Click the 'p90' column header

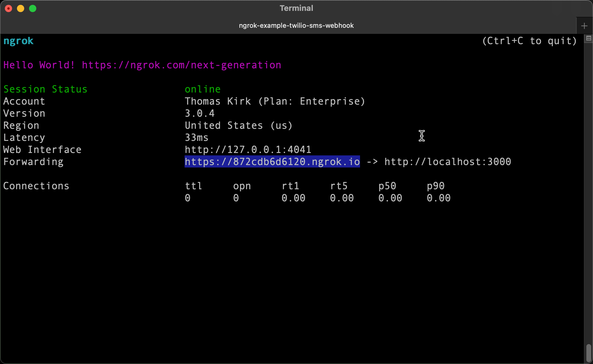pyautogui.click(x=436, y=186)
